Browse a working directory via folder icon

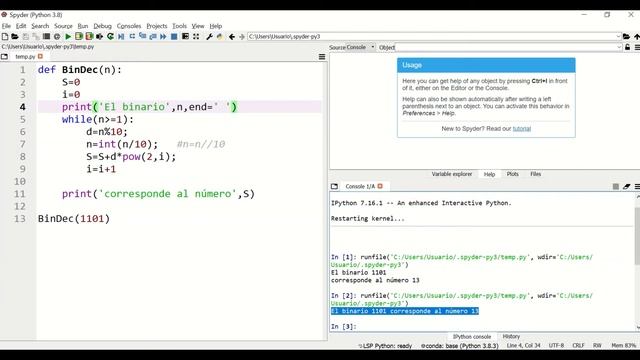coord(626,37)
